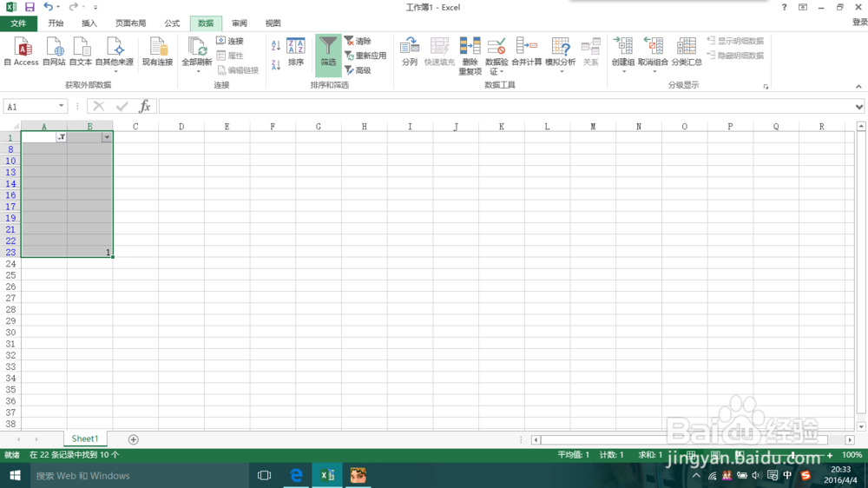Screen dimensions: 868x488
Task: Open Task View on the taskbar
Action: (265, 475)
